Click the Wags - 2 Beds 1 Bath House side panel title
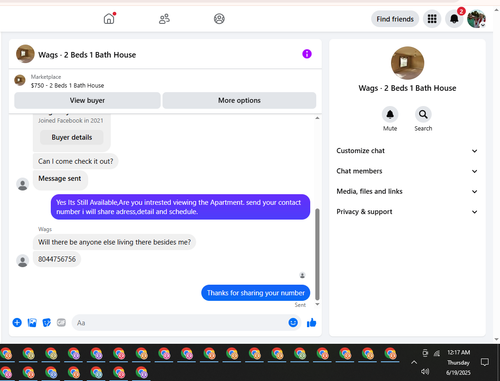 [407, 88]
